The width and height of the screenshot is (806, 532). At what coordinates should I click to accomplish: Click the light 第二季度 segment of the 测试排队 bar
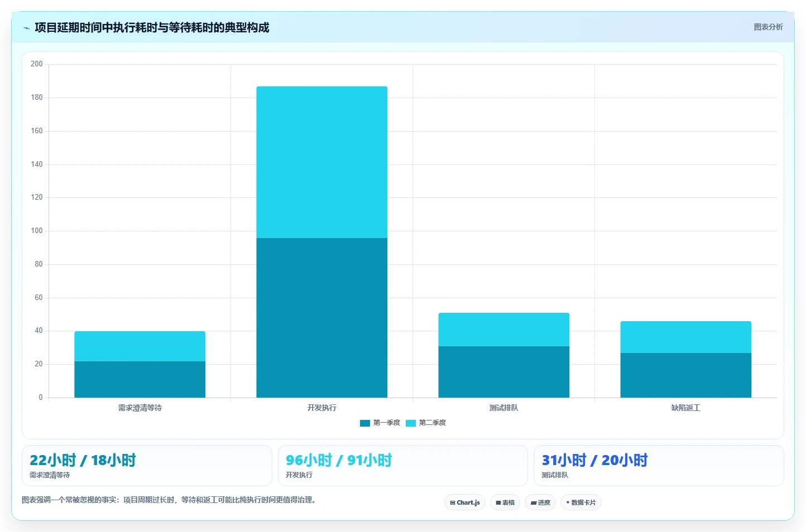point(504,330)
